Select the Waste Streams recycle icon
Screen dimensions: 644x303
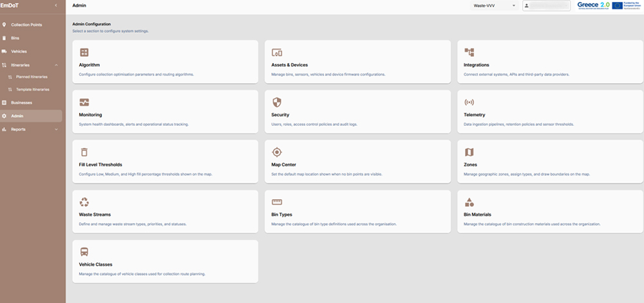84,202
